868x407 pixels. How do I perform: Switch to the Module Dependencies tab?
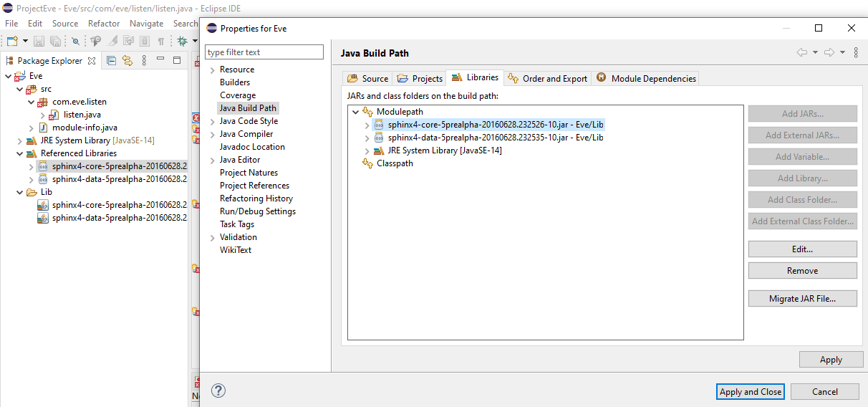[645, 78]
